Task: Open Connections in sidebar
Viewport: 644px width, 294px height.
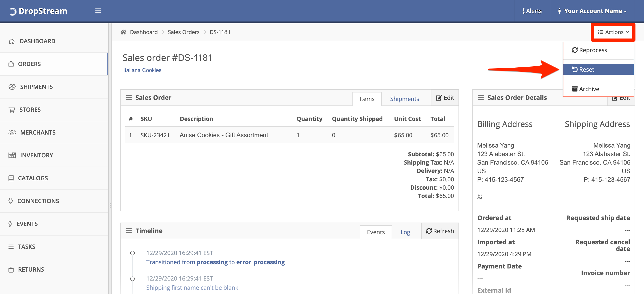Action: [x=54, y=201]
